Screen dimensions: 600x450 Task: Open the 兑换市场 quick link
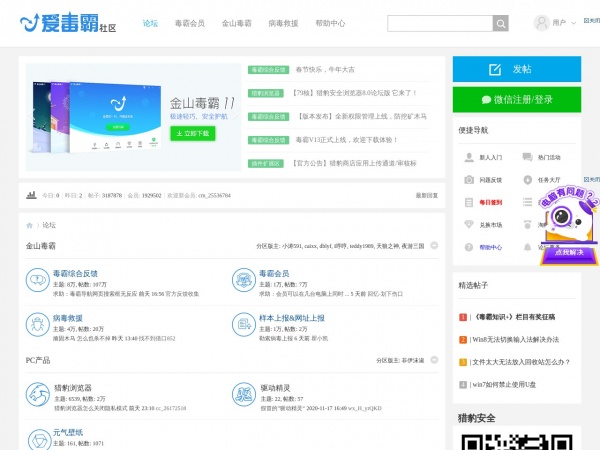tap(491, 225)
